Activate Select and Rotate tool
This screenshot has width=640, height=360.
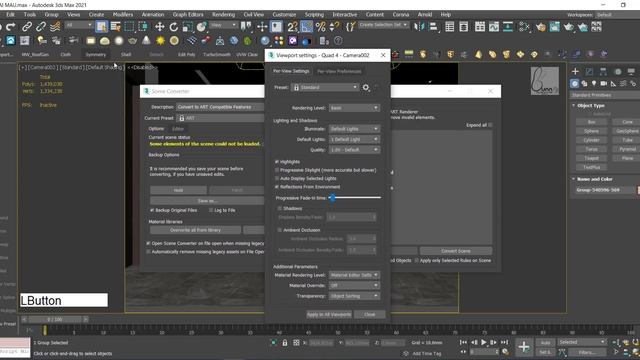(x=173, y=27)
